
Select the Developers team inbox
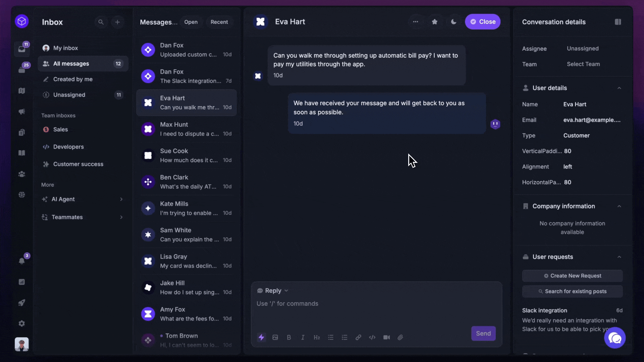click(x=68, y=147)
